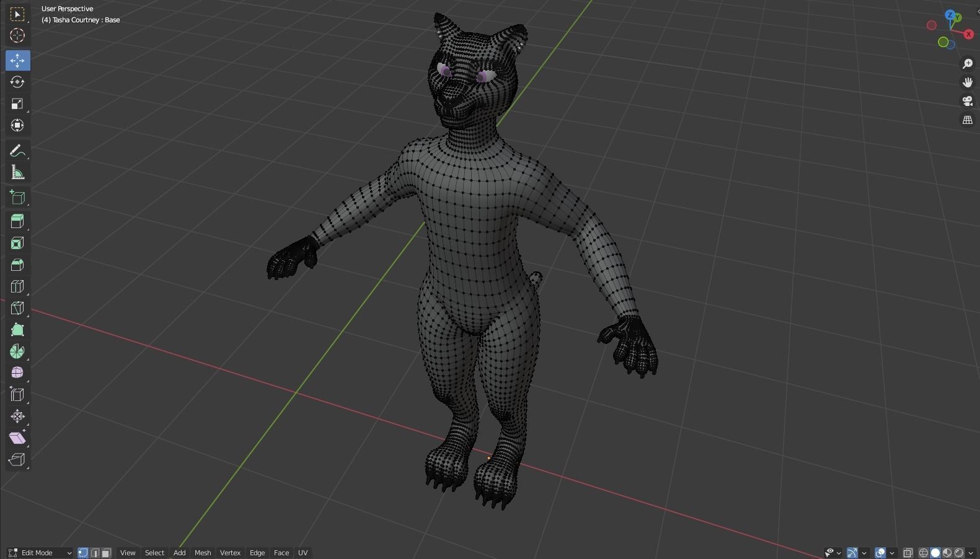Toggle the camera view icon
This screenshot has height=559, width=980.
pos(968,101)
